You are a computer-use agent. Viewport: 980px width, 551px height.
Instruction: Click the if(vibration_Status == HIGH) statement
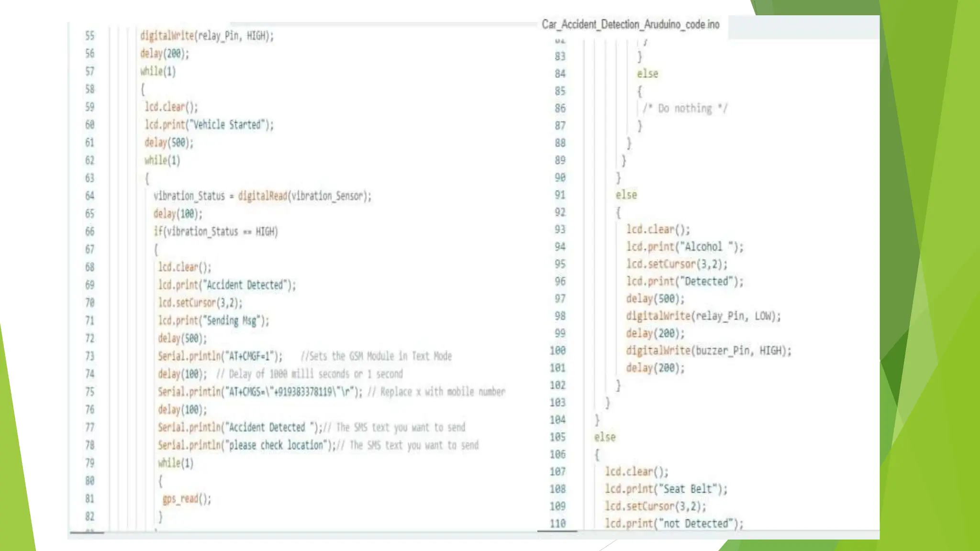tap(215, 231)
